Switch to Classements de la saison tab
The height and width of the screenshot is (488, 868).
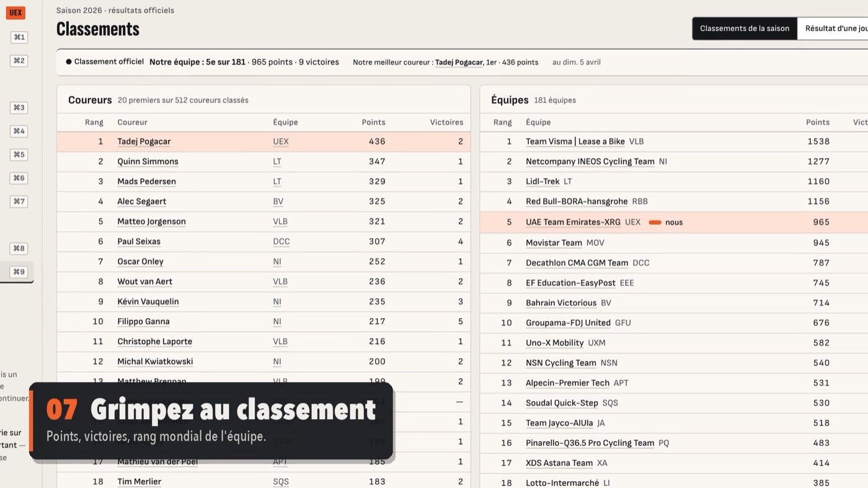click(745, 29)
